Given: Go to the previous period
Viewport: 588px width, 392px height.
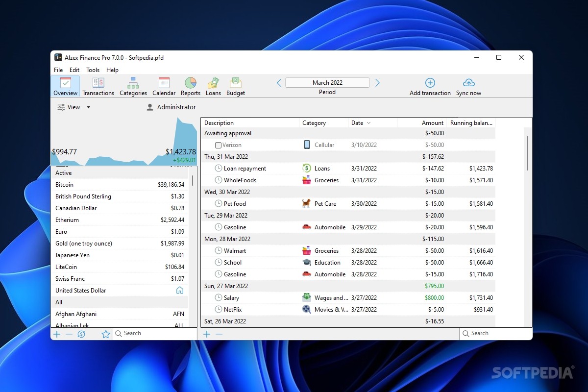Looking at the screenshot, I should point(279,83).
